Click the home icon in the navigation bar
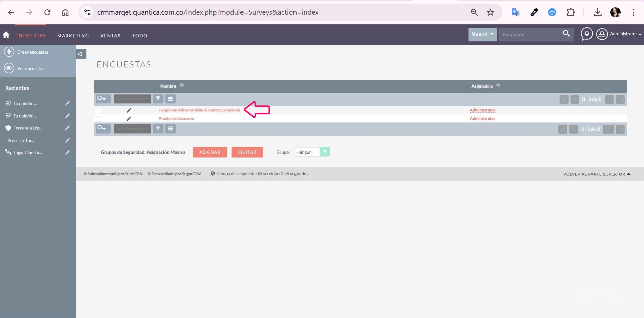 pos(6,35)
